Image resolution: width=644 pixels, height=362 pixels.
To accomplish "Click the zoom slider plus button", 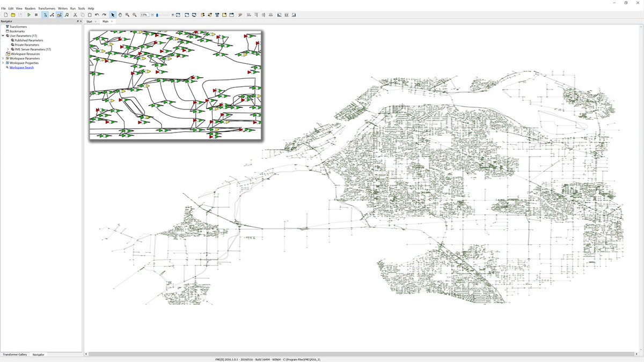I will [173, 14].
